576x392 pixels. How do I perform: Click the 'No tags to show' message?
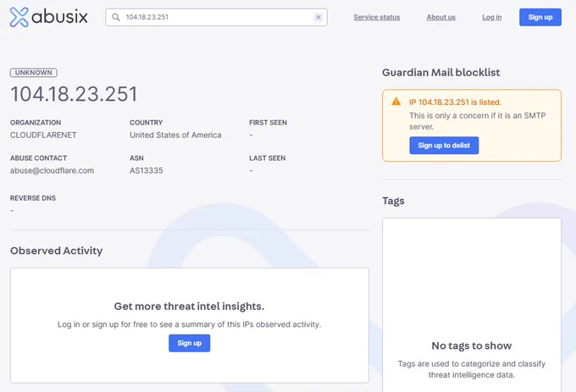click(472, 345)
